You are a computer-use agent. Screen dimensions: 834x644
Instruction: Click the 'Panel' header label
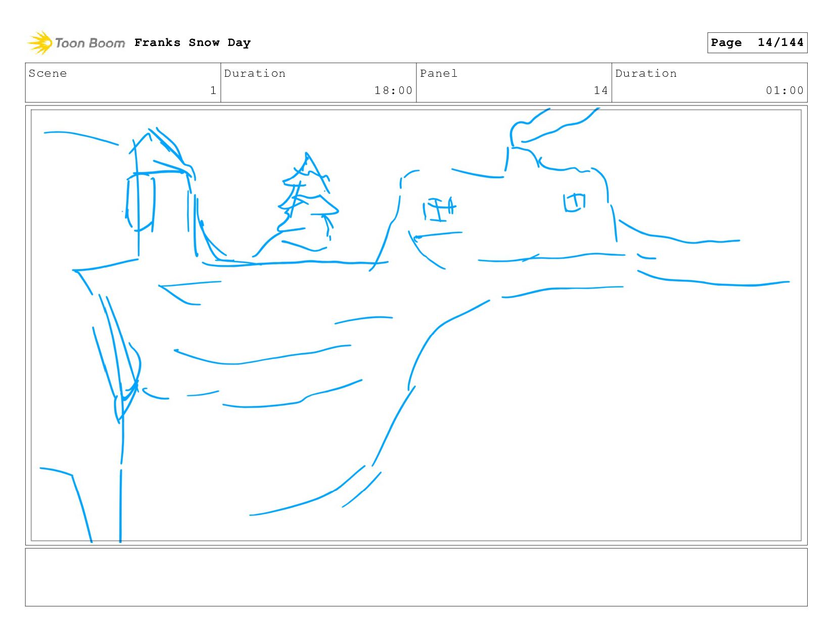pos(439,73)
